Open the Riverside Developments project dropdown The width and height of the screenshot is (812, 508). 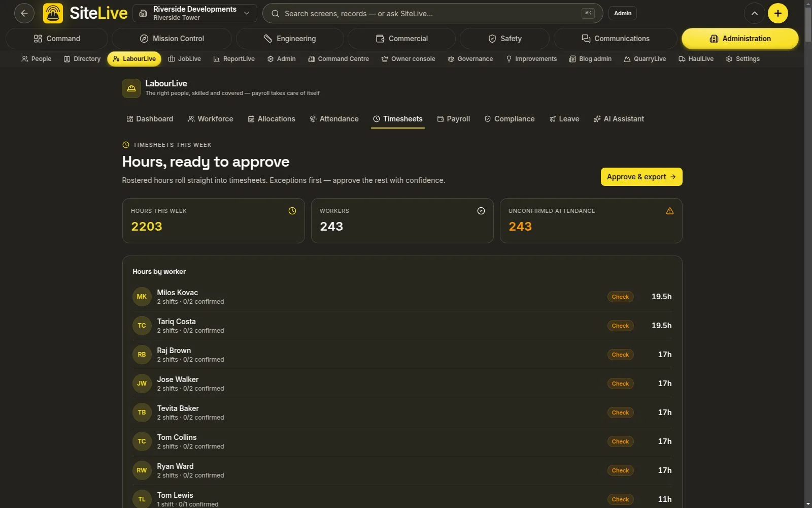coord(194,13)
